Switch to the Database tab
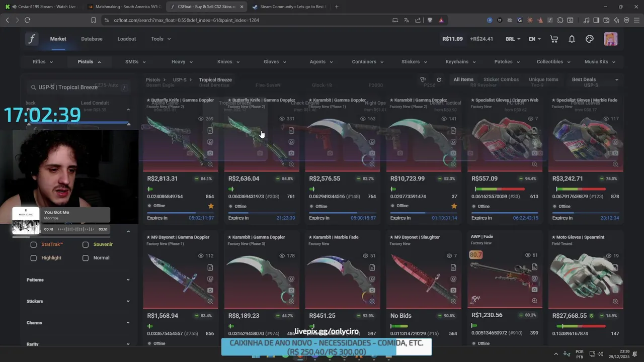 point(92,39)
